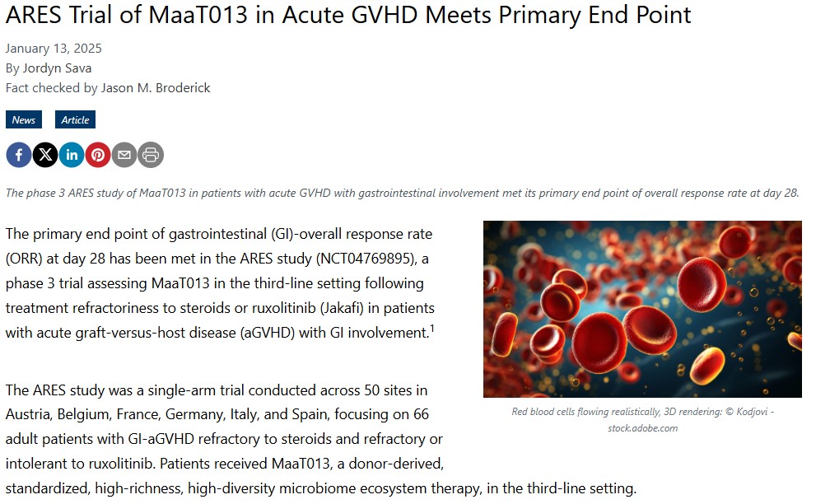This screenshot has height=504, width=816.
Task: Click the image caption crediting Kodjovi
Action: pyautogui.click(x=642, y=420)
